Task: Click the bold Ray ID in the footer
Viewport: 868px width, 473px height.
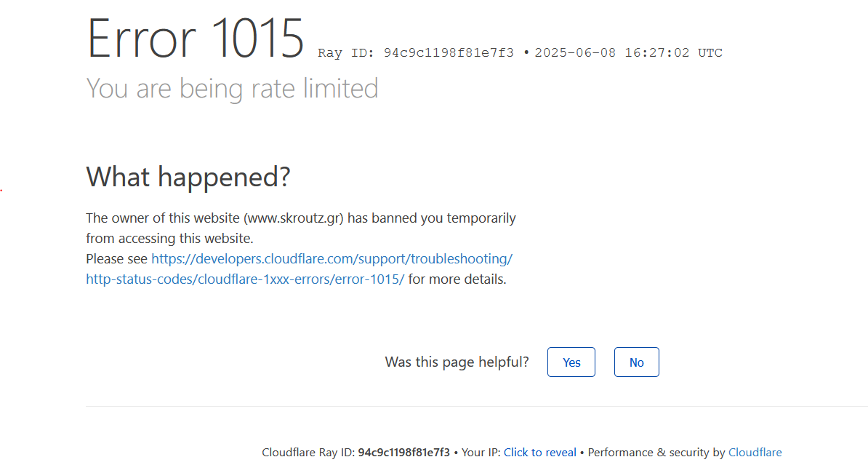Action: click(403, 453)
